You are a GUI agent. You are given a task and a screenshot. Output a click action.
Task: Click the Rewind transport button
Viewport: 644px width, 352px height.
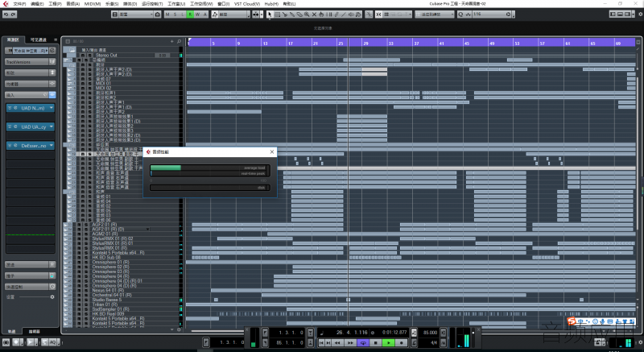tap(337, 342)
